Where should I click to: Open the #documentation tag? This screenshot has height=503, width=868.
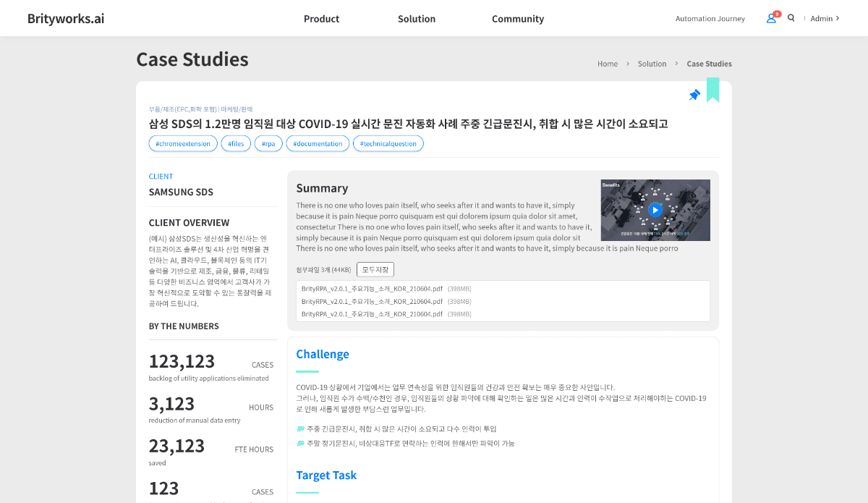coord(318,143)
